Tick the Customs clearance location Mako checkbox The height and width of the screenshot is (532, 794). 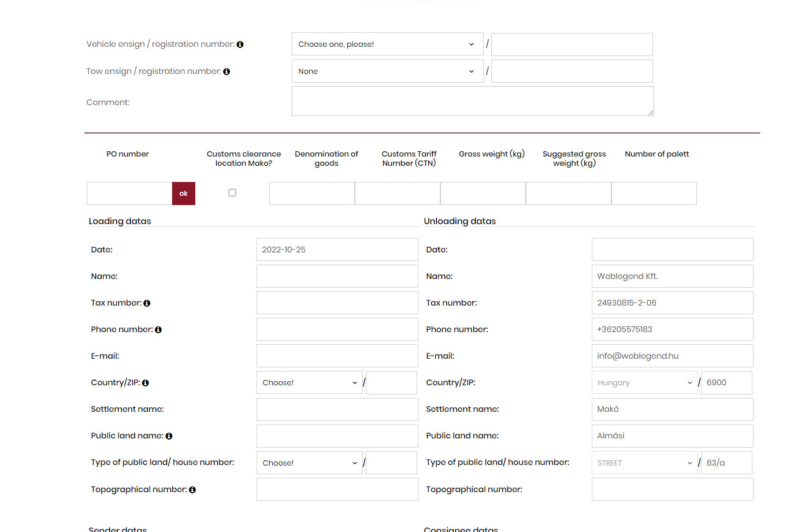[x=232, y=193]
